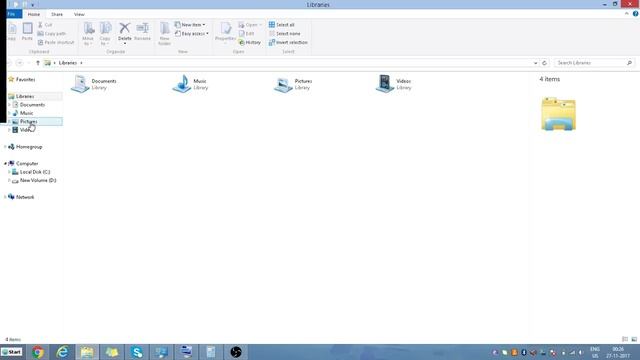Open the Easy access dropdown

[x=192, y=33]
